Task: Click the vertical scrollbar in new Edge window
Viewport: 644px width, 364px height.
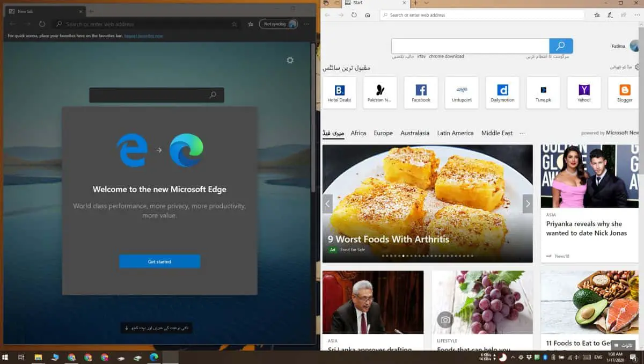Action: point(313,118)
